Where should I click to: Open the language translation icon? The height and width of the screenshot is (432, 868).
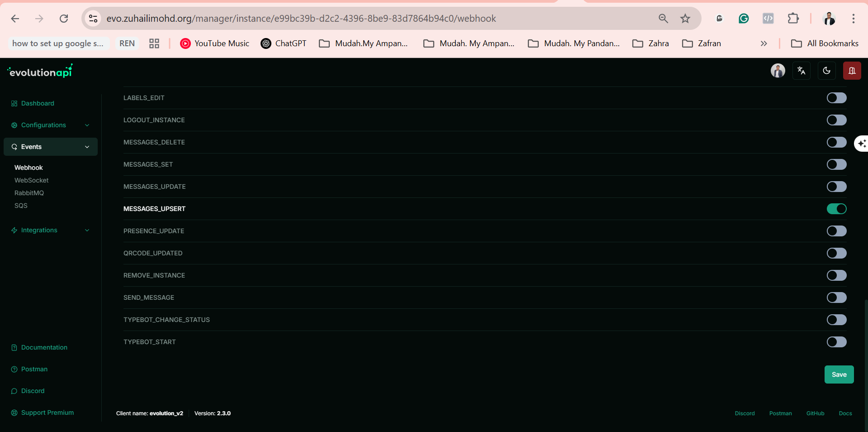(802, 71)
